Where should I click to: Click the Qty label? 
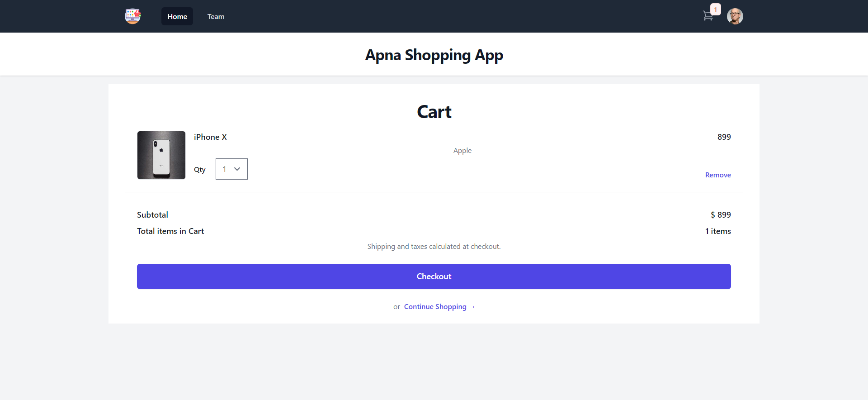coord(200,170)
